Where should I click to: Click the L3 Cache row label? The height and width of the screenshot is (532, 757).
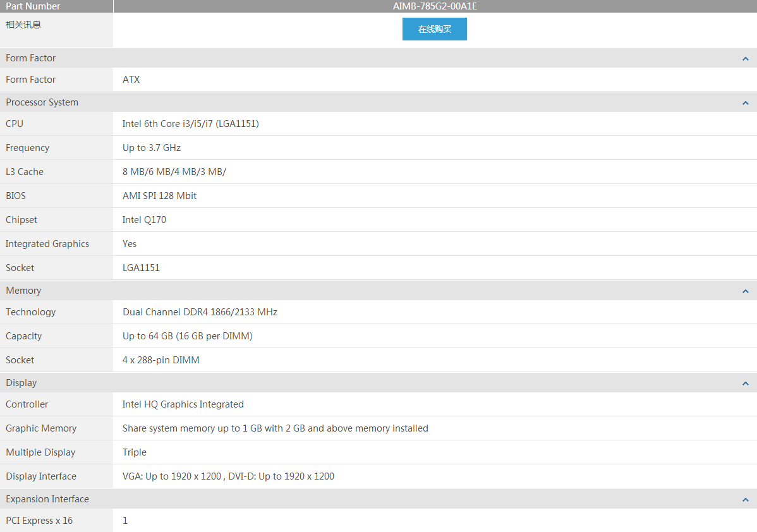tap(25, 172)
